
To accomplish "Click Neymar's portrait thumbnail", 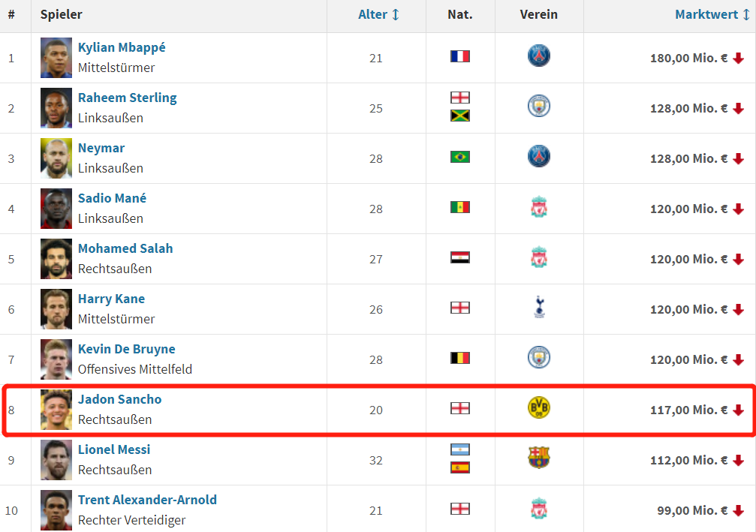I will 56,158.
